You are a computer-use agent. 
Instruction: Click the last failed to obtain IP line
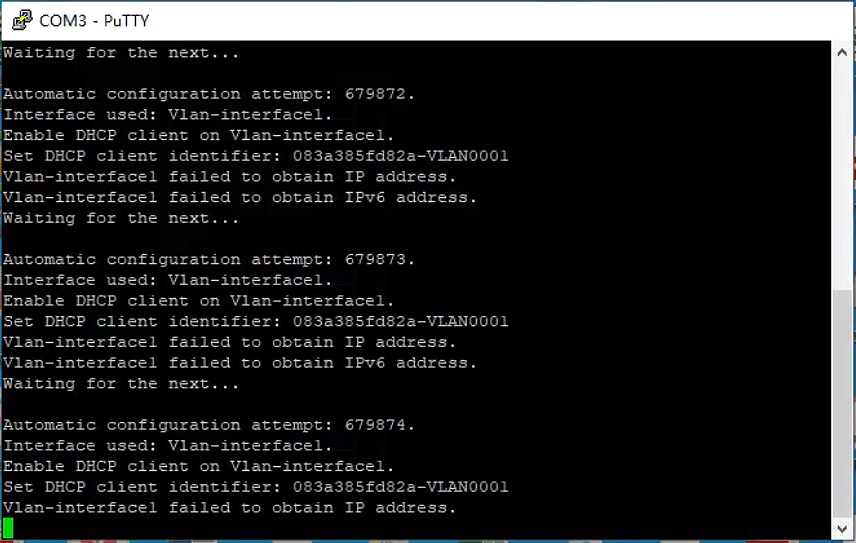[229, 508]
